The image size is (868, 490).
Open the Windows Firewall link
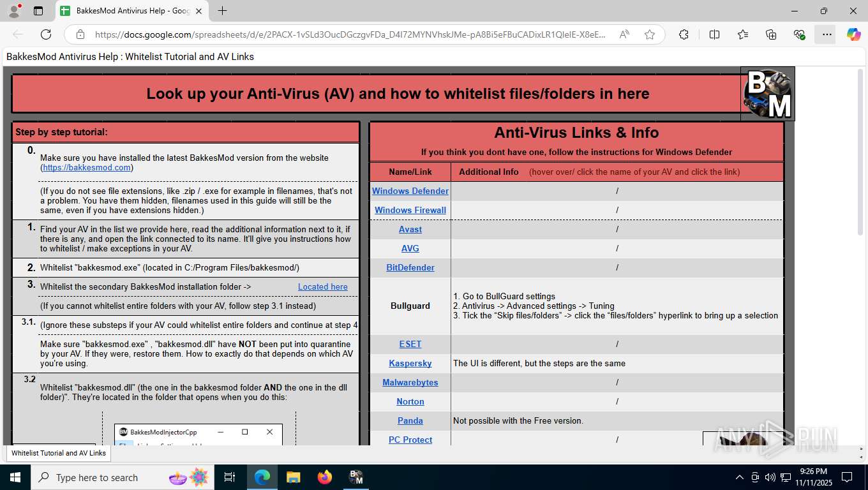[410, 210]
